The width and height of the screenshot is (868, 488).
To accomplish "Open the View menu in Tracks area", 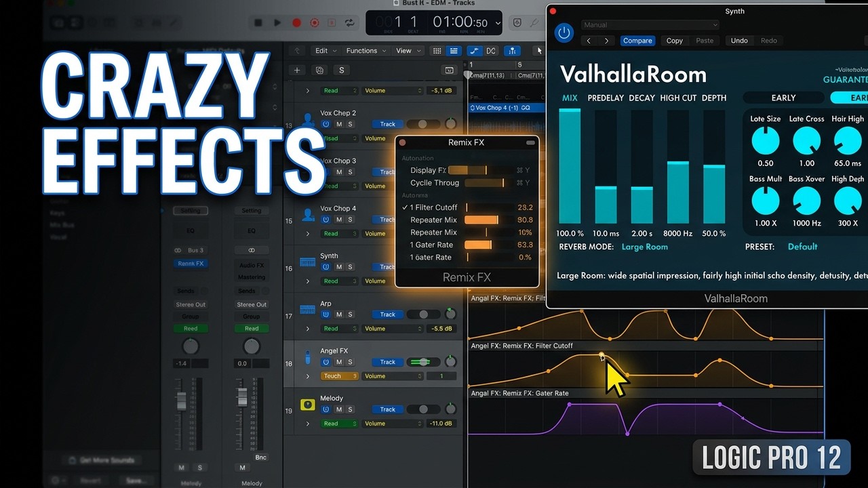I will pos(408,51).
